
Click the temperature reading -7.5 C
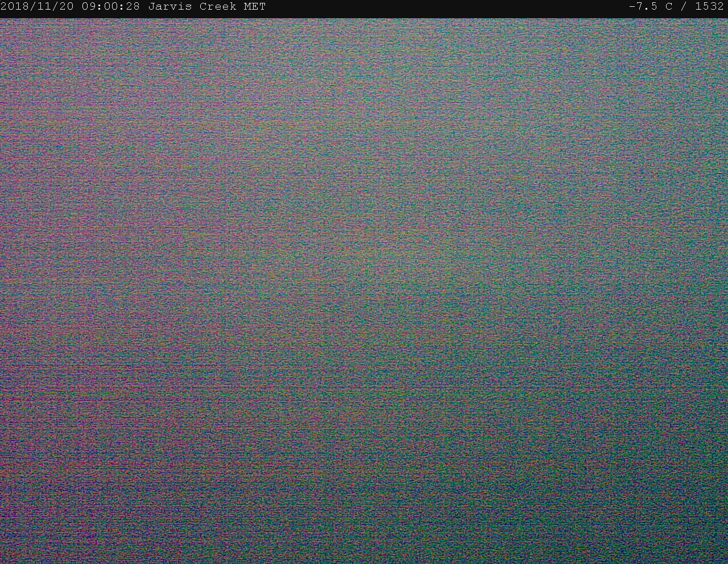point(650,7)
